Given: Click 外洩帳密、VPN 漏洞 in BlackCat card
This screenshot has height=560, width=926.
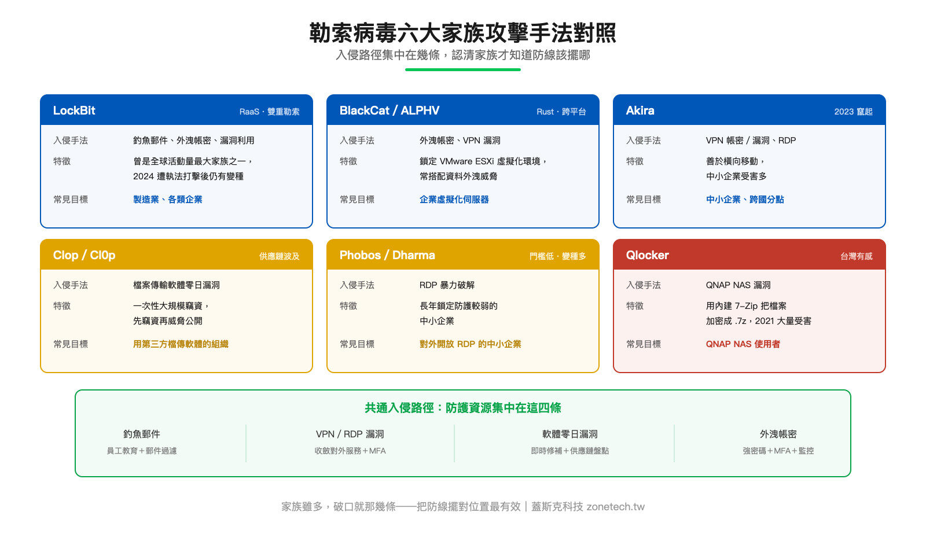Looking at the screenshot, I should (460, 141).
